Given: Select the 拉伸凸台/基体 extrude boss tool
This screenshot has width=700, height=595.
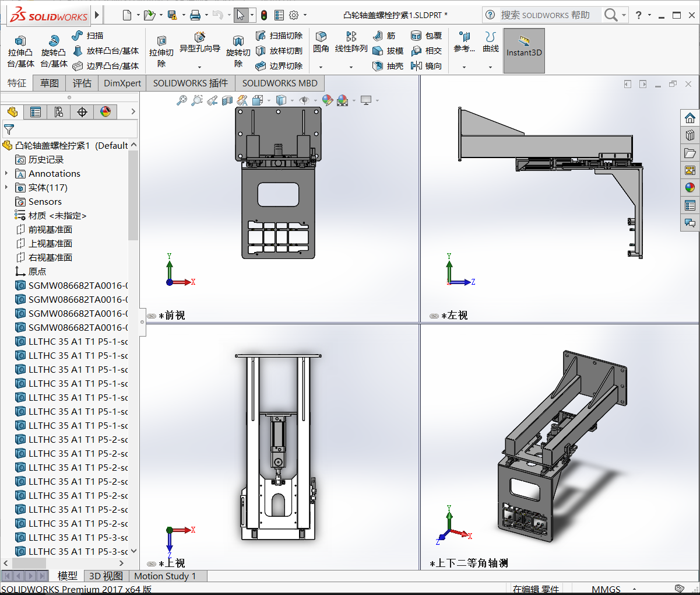Looking at the screenshot, I should coord(20,51).
